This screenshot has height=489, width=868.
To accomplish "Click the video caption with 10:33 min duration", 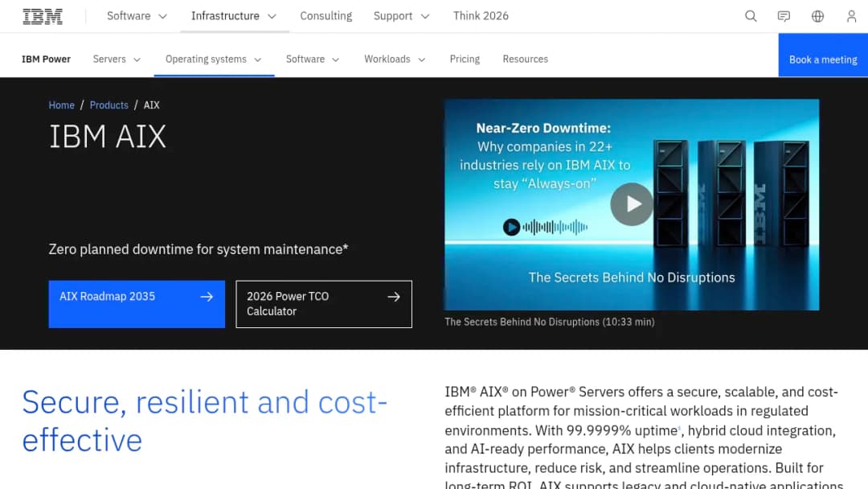I will (549, 322).
